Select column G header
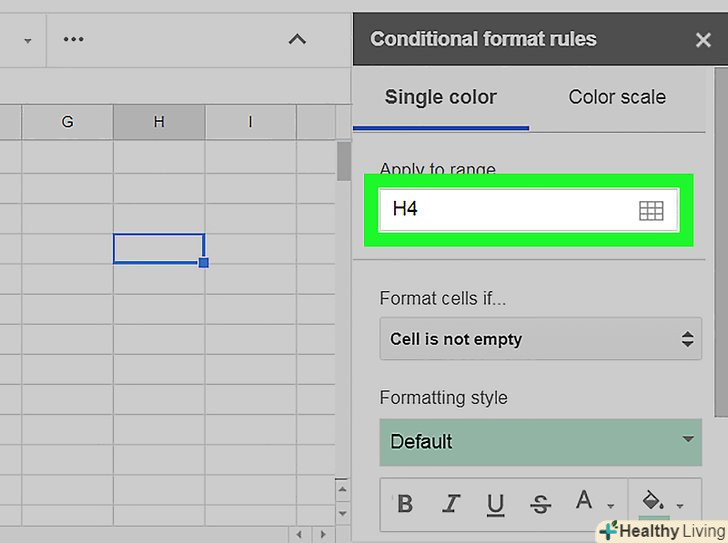The height and width of the screenshot is (543, 728). pos(67,122)
